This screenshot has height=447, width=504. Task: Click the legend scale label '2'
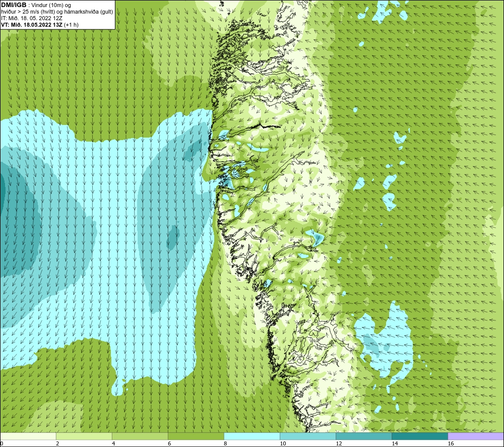pos(57,443)
